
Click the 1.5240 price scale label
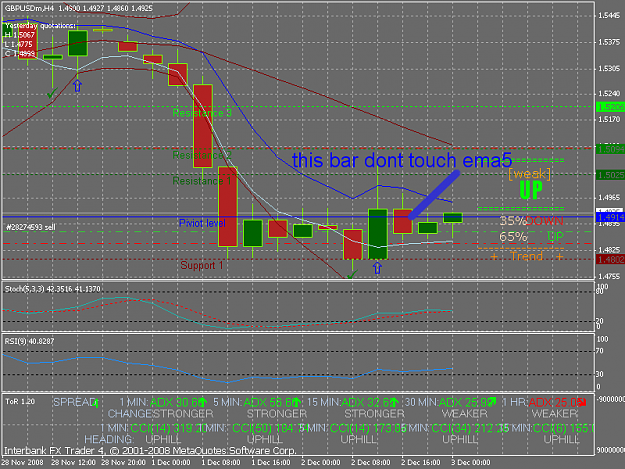(x=609, y=93)
